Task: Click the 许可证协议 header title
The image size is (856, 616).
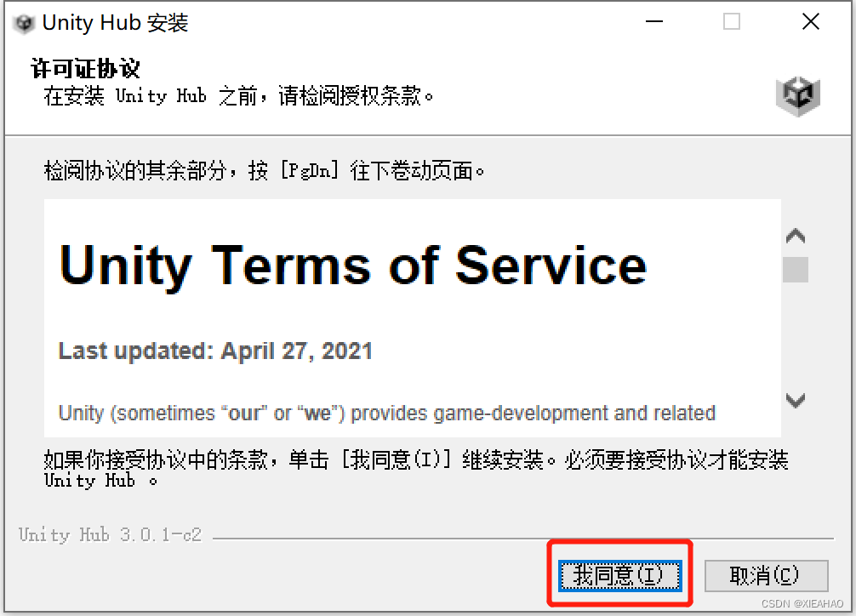Action: point(86,69)
